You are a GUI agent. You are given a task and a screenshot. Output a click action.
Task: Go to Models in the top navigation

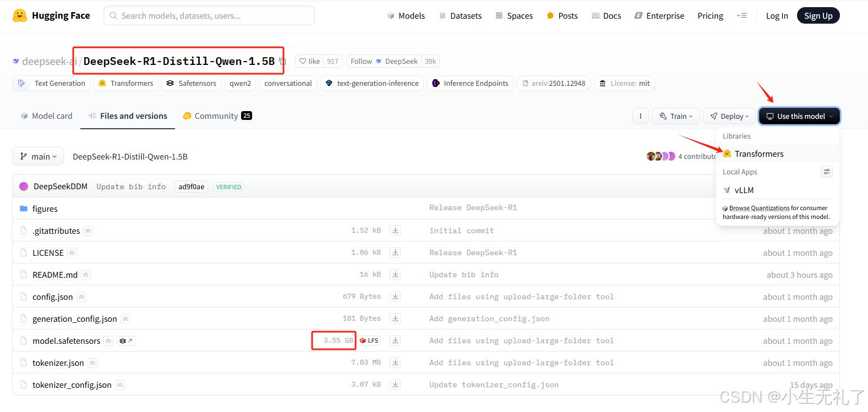click(x=406, y=15)
